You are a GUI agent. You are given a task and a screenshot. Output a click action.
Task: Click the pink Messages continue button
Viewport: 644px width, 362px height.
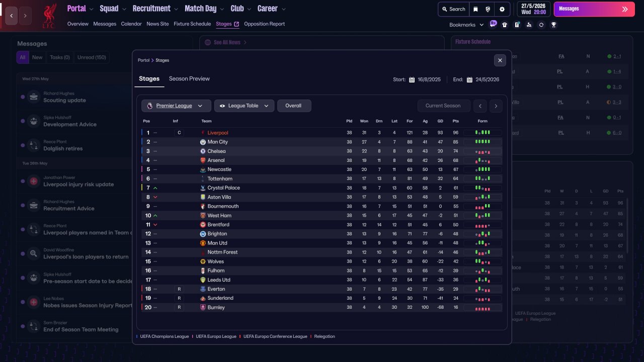pyautogui.click(x=594, y=9)
